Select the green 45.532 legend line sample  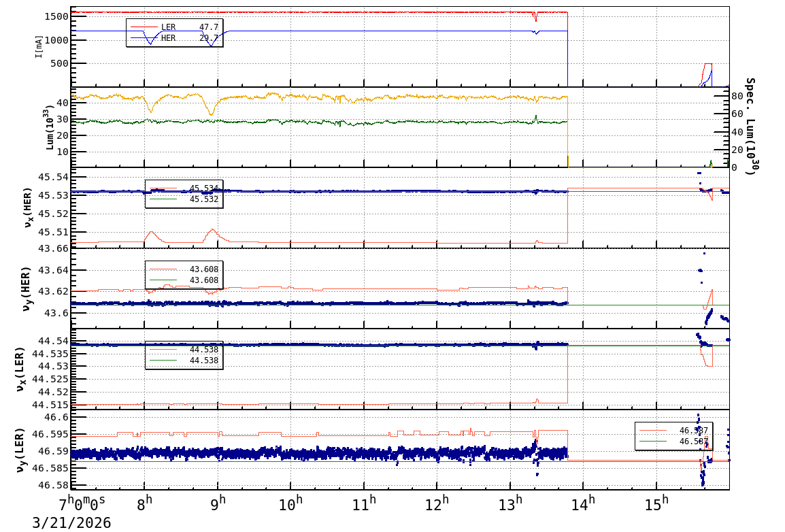(x=163, y=199)
